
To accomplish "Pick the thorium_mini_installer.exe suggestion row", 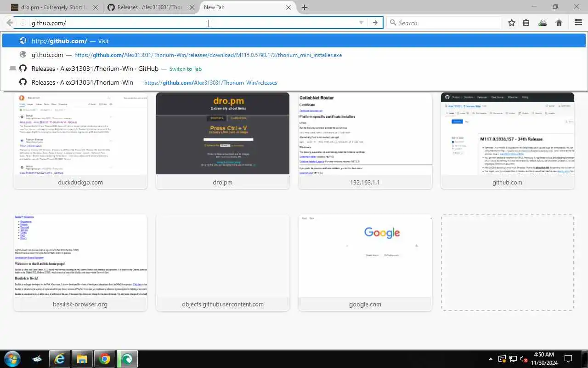I will tap(294, 55).
